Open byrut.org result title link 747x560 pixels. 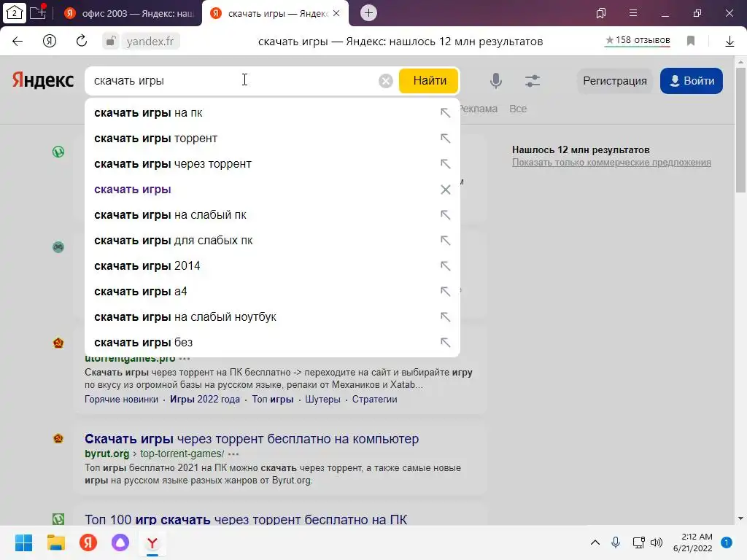coord(252,438)
